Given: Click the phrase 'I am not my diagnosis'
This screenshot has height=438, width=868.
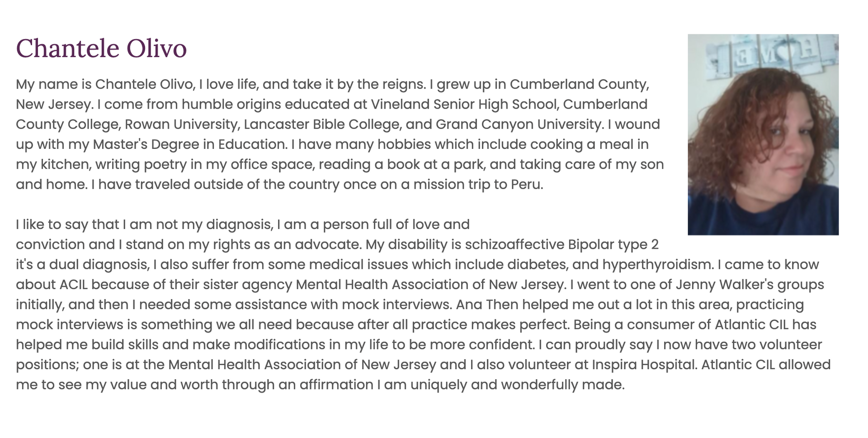Looking at the screenshot, I should tap(197, 224).
